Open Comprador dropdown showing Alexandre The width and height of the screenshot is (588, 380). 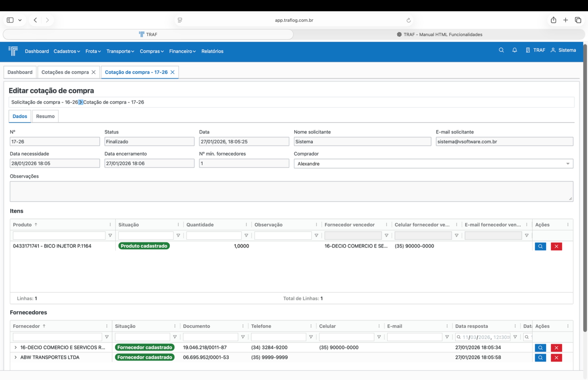[x=433, y=164]
